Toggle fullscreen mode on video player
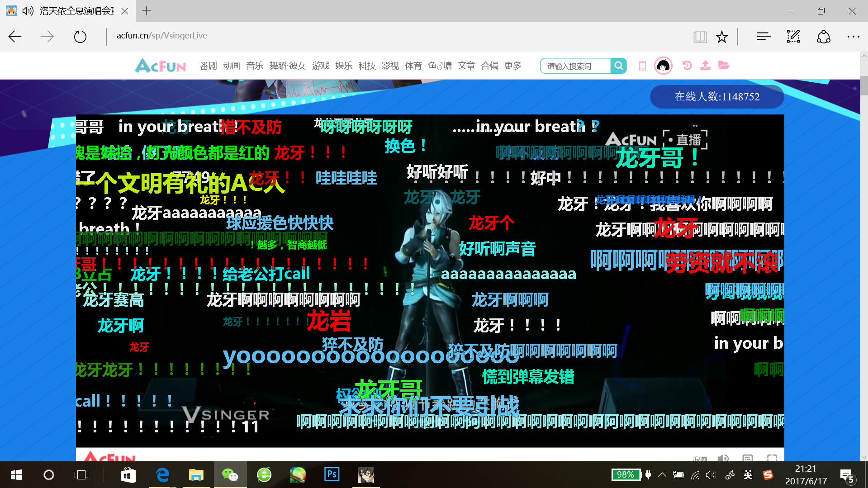The width and height of the screenshot is (868, 488). 772,458
